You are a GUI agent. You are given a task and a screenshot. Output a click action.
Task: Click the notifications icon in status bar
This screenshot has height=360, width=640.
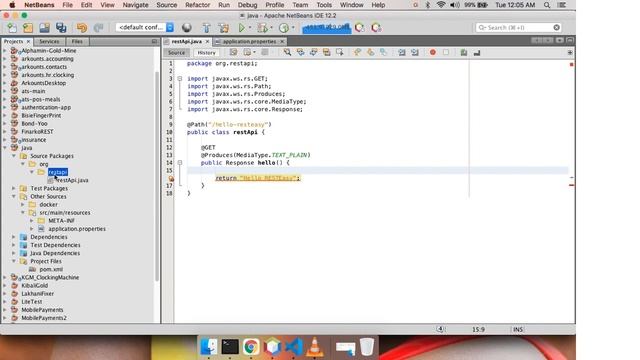[440, 329]
